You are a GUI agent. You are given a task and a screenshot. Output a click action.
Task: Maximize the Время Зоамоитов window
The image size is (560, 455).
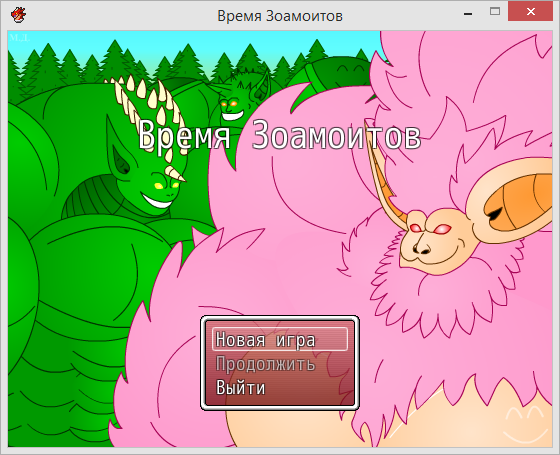(x=495, y=11)
